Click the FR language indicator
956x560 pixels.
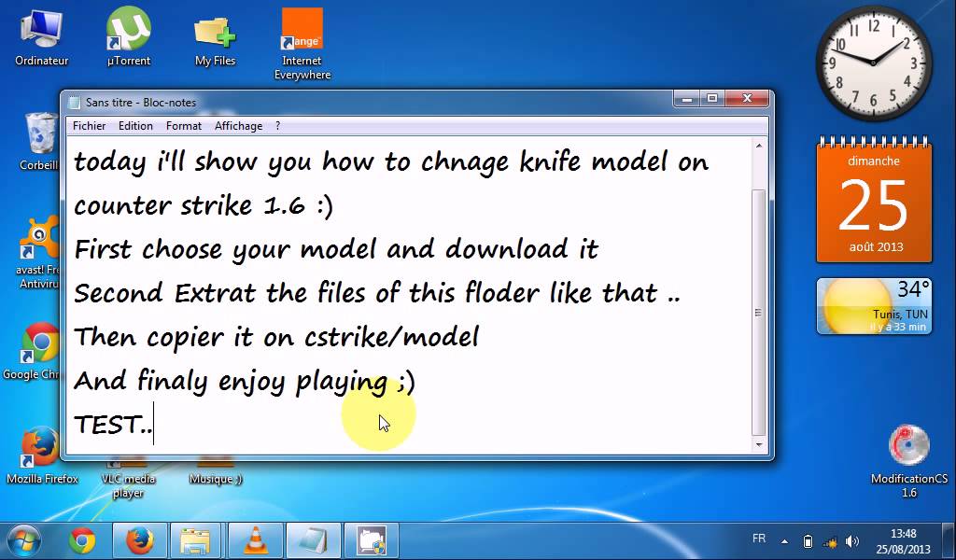tap(759, 539)
